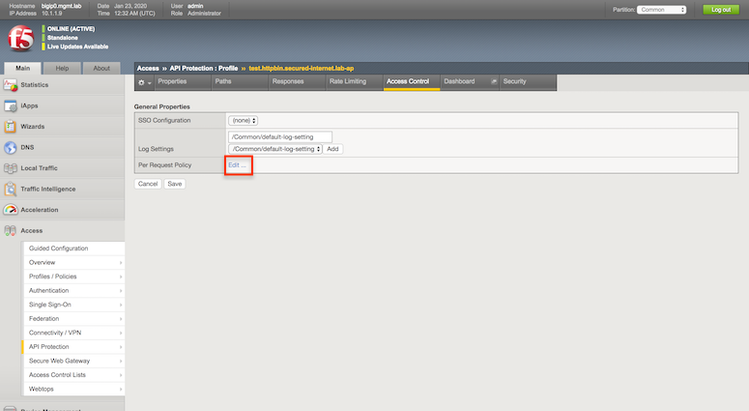Open Connectivity / VPN menu item
Screen dimensions: 749x411
(74, 333)
